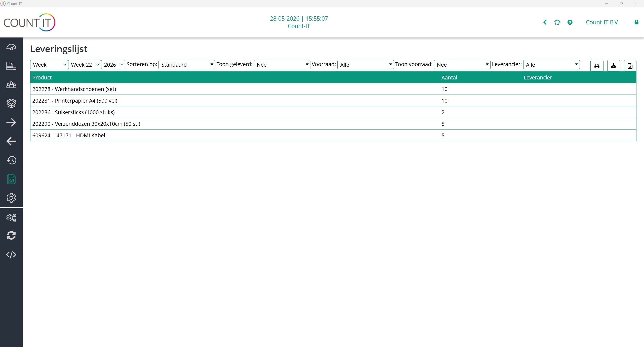Select row 202278 - Werkhandschoenen (set)

click(x=333, y=89)
